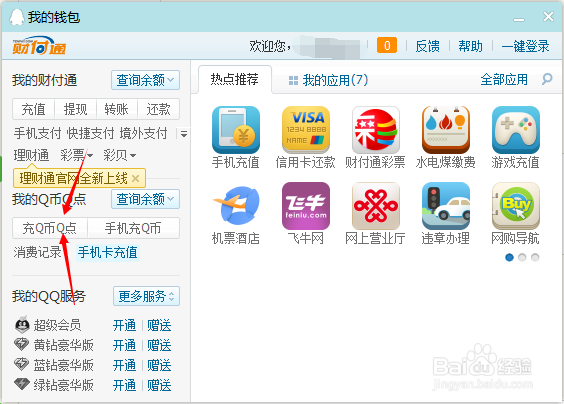Screen dimensions: 564x404
Task: Click the 绿钻豪华版 diamond icon
Action: coord(22,384)
